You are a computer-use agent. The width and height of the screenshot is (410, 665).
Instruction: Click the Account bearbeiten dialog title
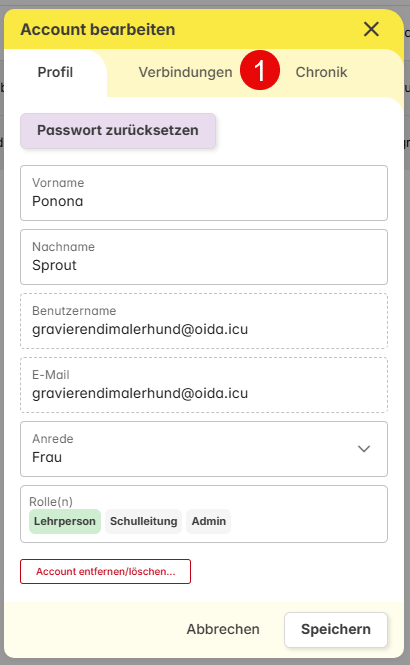coord(98,30)
